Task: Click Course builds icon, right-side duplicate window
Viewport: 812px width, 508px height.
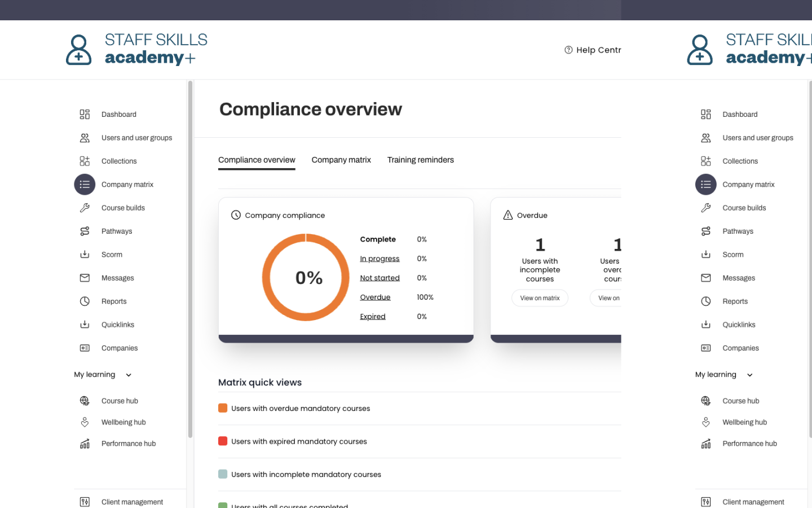Action: (x=706, y=208)
